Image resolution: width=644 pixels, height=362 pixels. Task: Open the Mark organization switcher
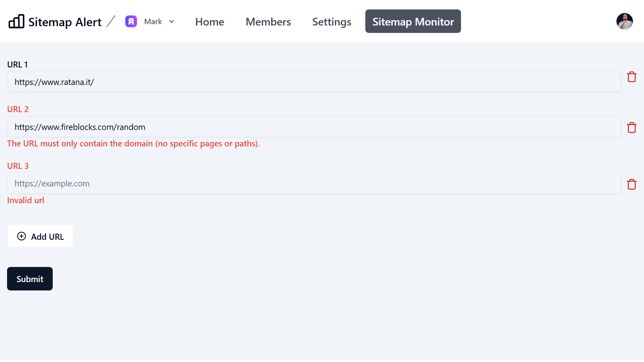coord(153,21)
